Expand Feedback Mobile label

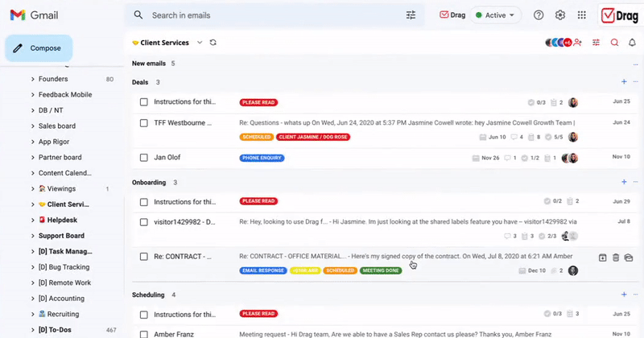[x=32, y=94]
